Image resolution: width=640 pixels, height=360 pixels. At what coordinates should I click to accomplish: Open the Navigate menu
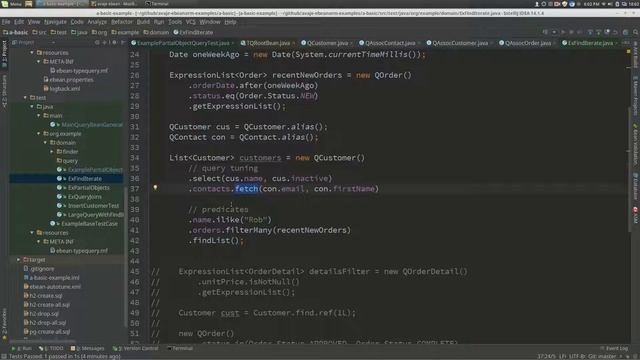(x=55, y=22)
